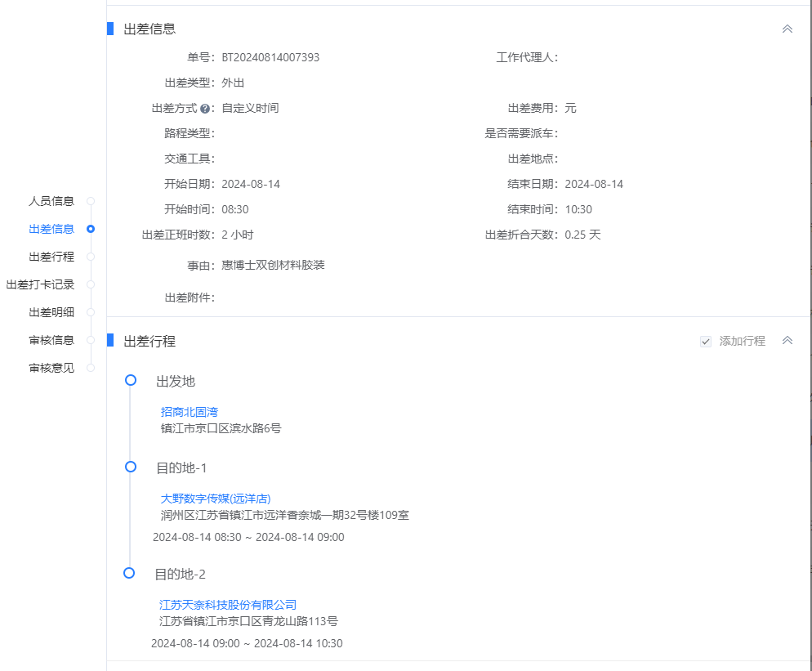Viewport: 812px width, 671px height.
Task: Collapse the 出差信息 section with its chevron
Action: point(787,28)
